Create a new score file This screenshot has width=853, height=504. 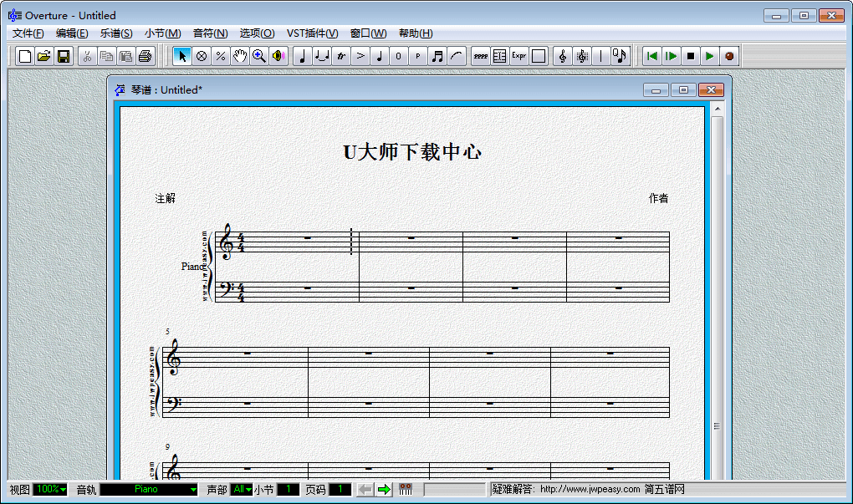[x=24, y=56]
